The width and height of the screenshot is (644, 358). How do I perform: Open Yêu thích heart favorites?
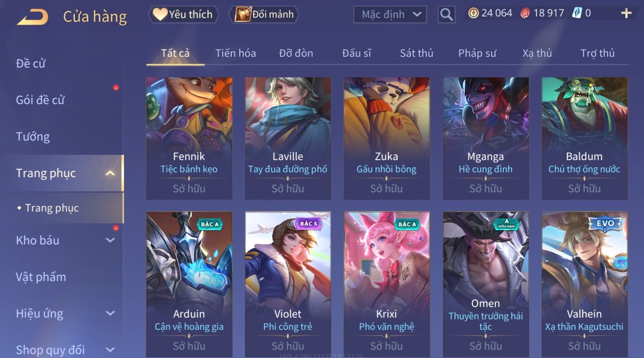(x=183, y=15)
